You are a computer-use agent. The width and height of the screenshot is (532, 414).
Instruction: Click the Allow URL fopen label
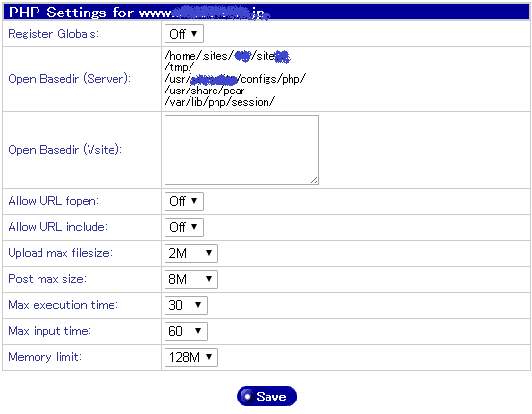pyautogui.click(x=53, y=201)
